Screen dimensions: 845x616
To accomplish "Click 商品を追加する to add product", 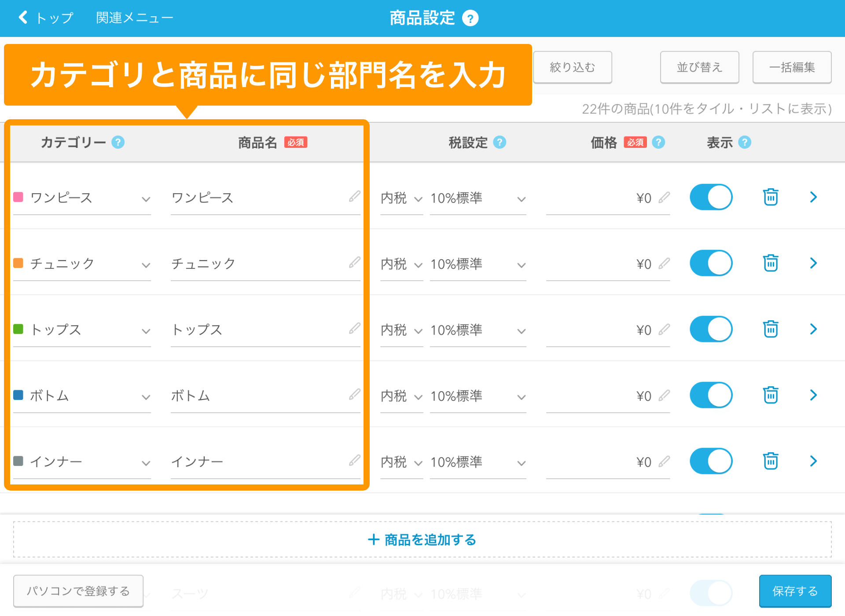I will (422, 539).
